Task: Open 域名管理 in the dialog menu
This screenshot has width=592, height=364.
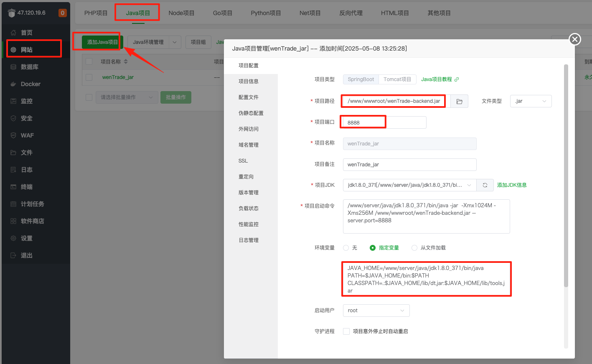Action: [251, 145]
